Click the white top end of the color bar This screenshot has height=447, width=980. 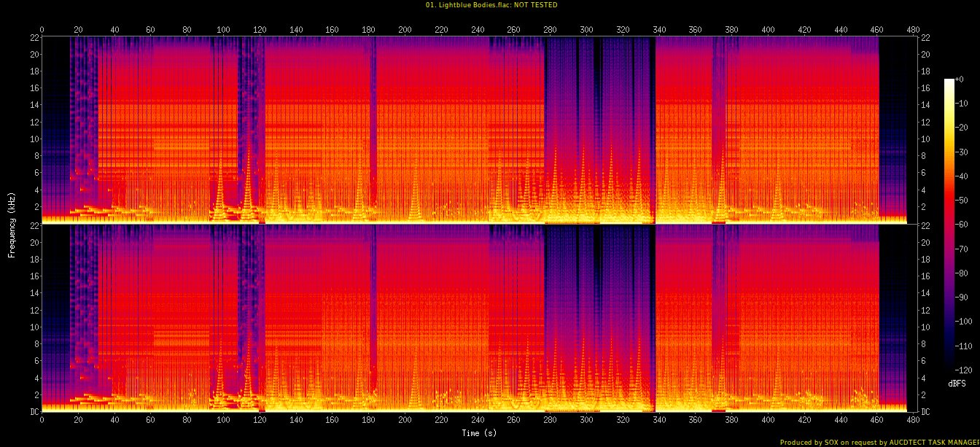click(x=949, y=82)
